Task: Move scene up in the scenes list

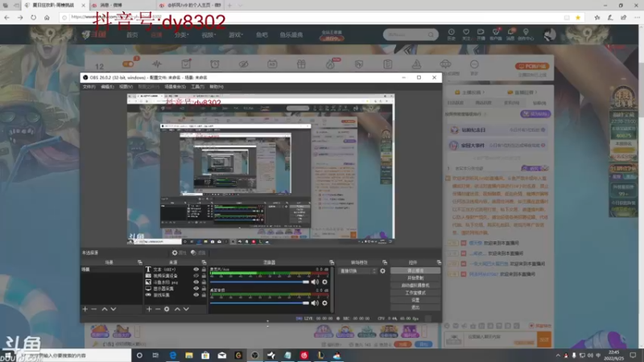Action: click(x=105, y=309)
